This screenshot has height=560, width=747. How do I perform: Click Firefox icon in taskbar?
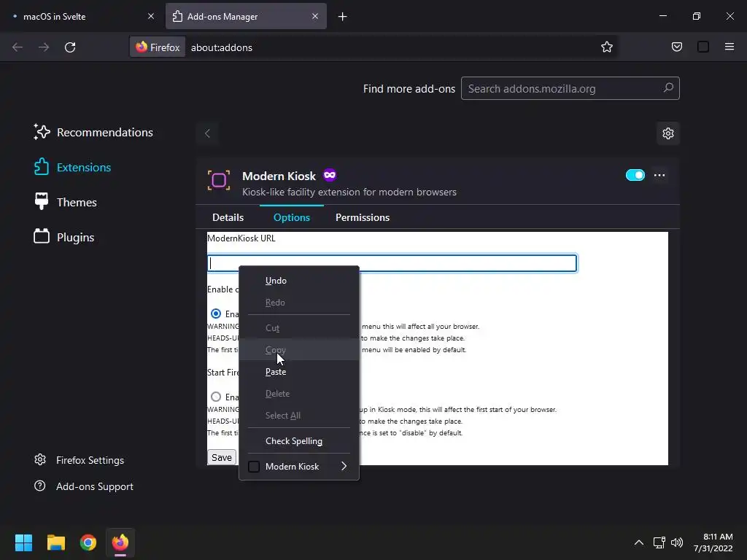[120, 542]
